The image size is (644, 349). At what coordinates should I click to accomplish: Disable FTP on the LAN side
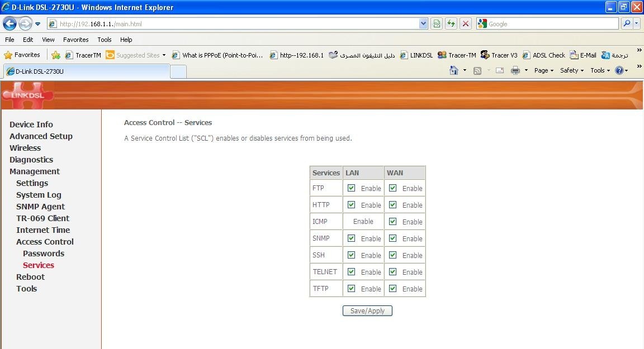point(351,188)
